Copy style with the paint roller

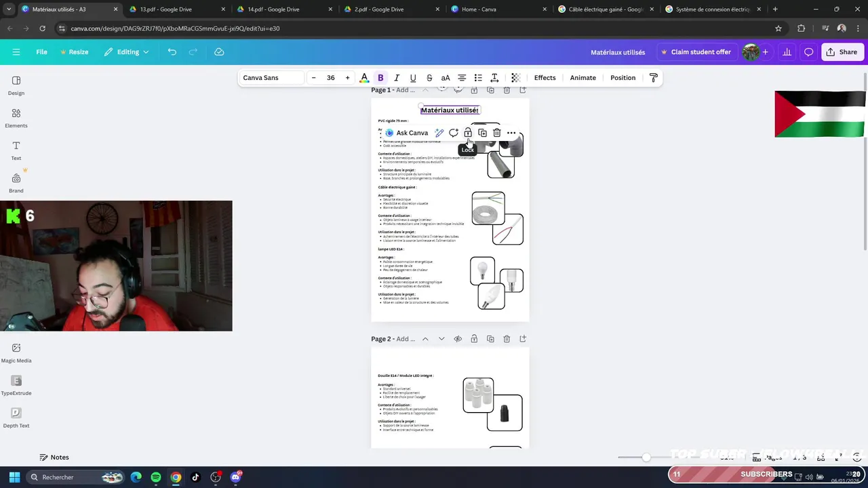click(x=653, y=78)
